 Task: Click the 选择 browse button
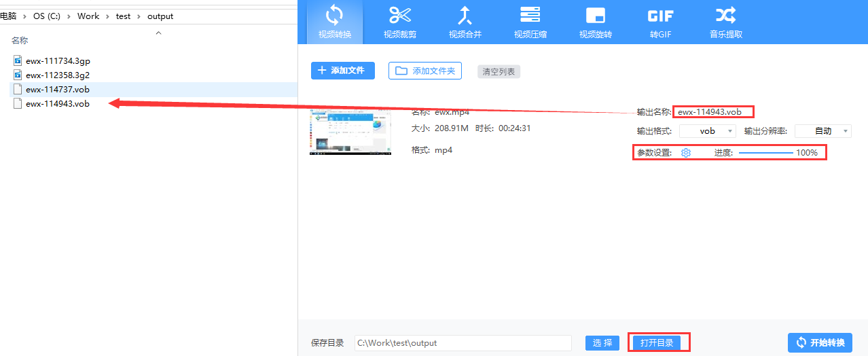[x=602, y=343]
